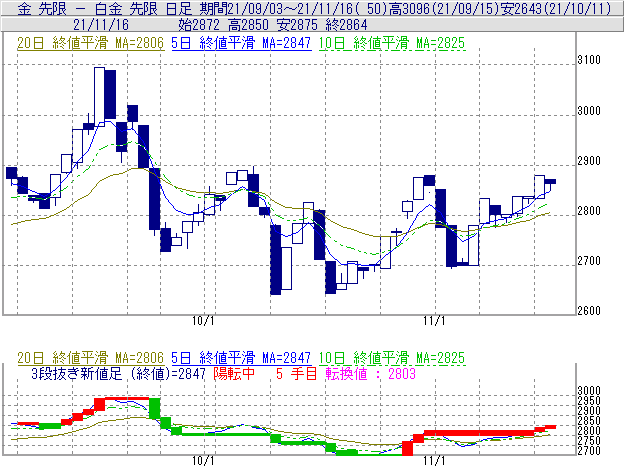Click the 2800 label on the upper price axis
624x475 pixels.
point(589,211)
